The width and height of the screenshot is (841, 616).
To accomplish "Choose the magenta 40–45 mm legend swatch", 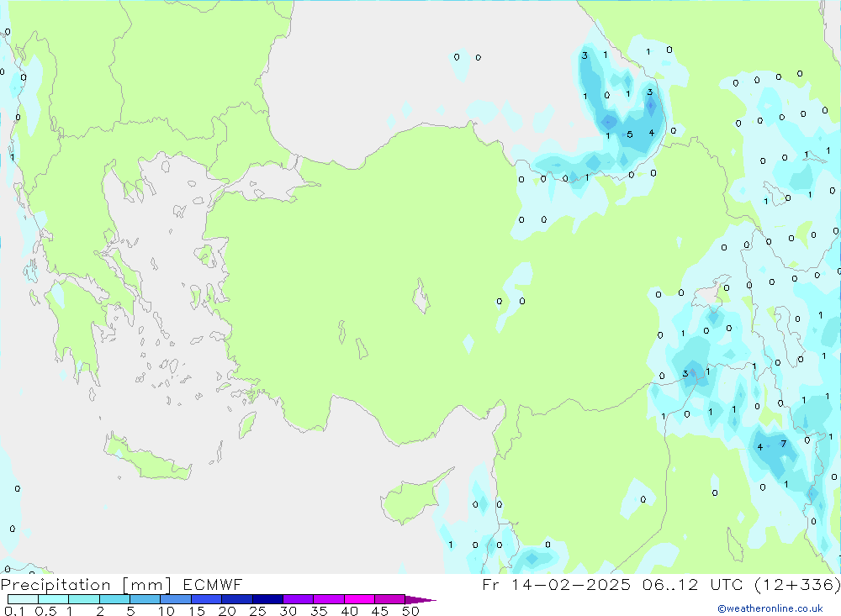I will [359, 599].
